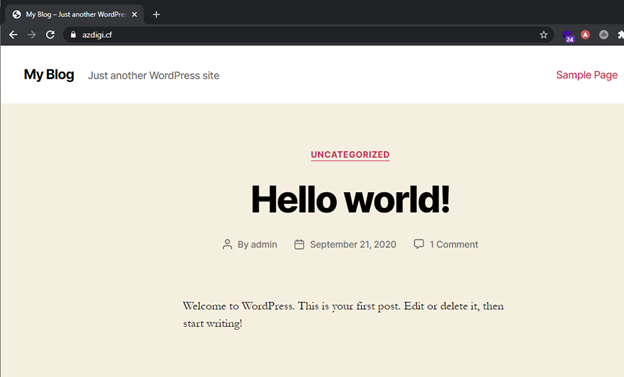Open the Sample Page menu link
This screenshot has width=624, height=377.
pos(587,75)
